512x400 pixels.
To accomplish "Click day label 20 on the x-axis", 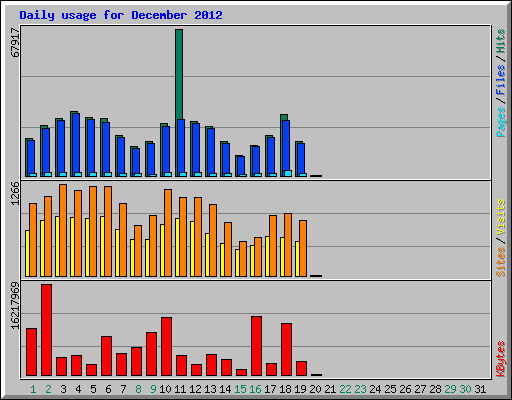I will [x=315, y=389].
